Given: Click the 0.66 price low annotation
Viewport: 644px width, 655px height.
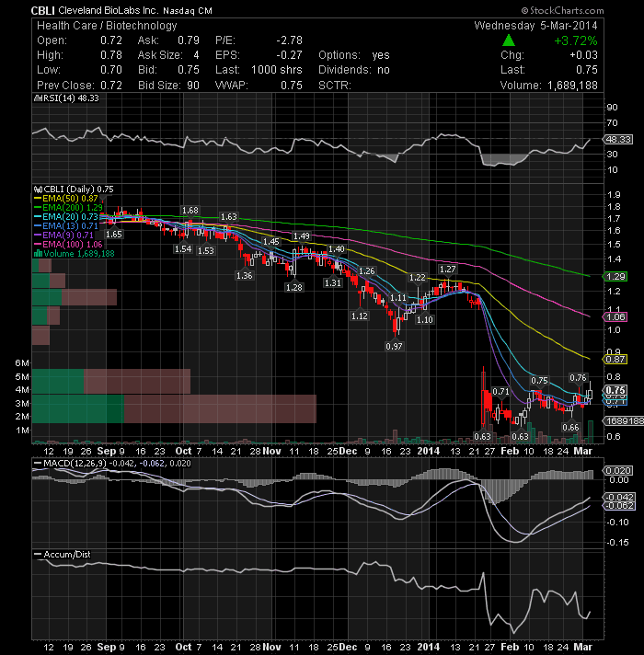Looking at the screenshot, I should point(570,428).
